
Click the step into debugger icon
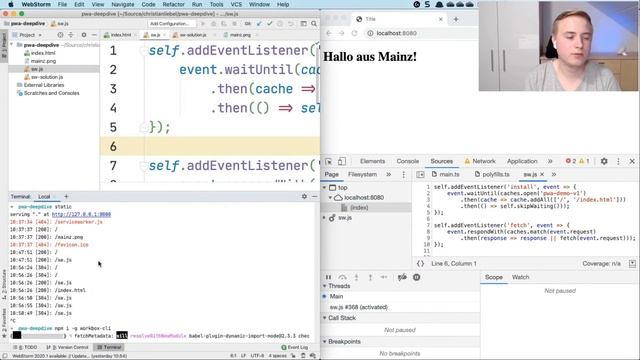coord(356,277)
